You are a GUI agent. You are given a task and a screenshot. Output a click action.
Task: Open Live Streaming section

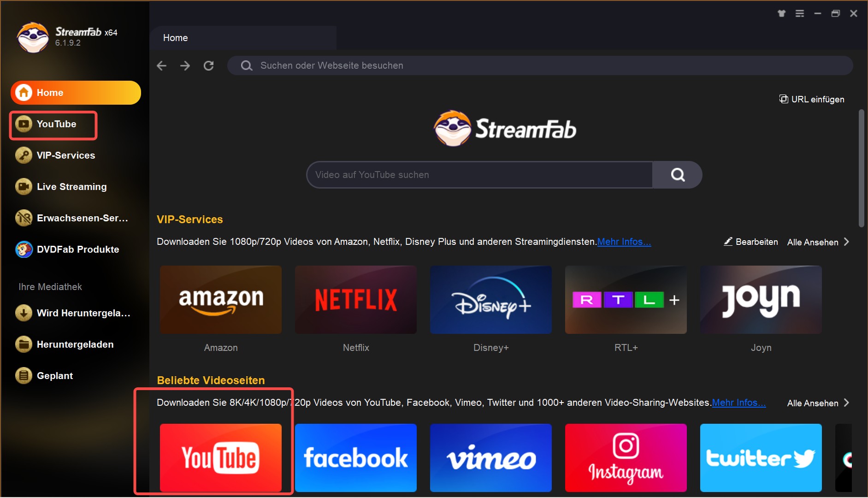pos(71,187)
